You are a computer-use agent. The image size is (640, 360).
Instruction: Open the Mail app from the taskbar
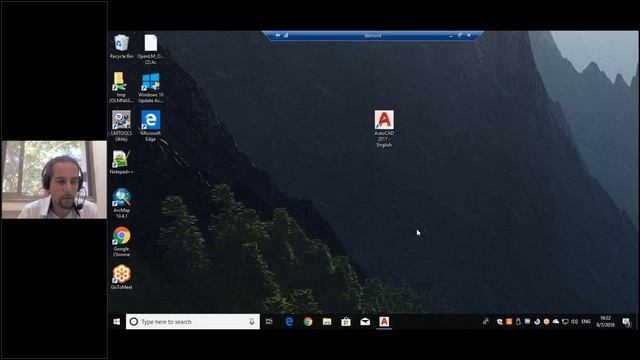tap(365, 322)
